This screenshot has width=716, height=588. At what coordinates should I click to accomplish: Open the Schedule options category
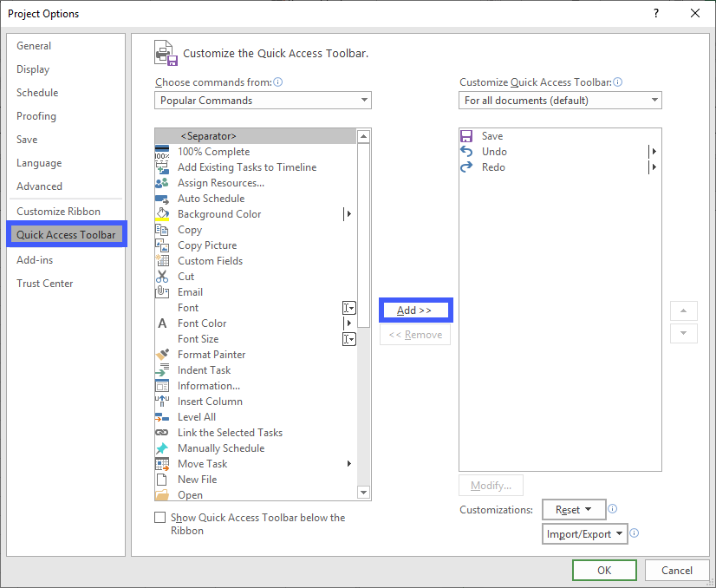tap(37, 93)
